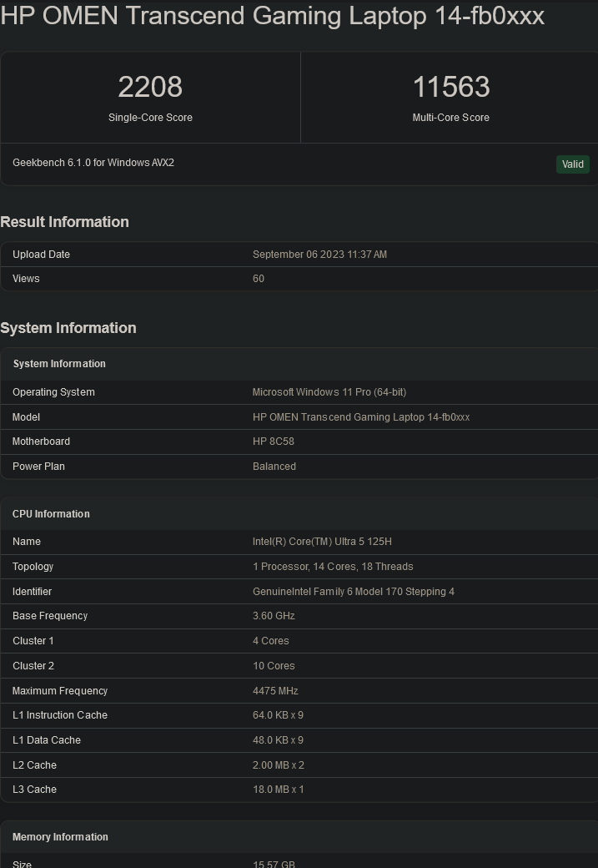The width and height of the screenshot is (598, 868).
Task: Click the single-core score 2208
Action: 150,87
